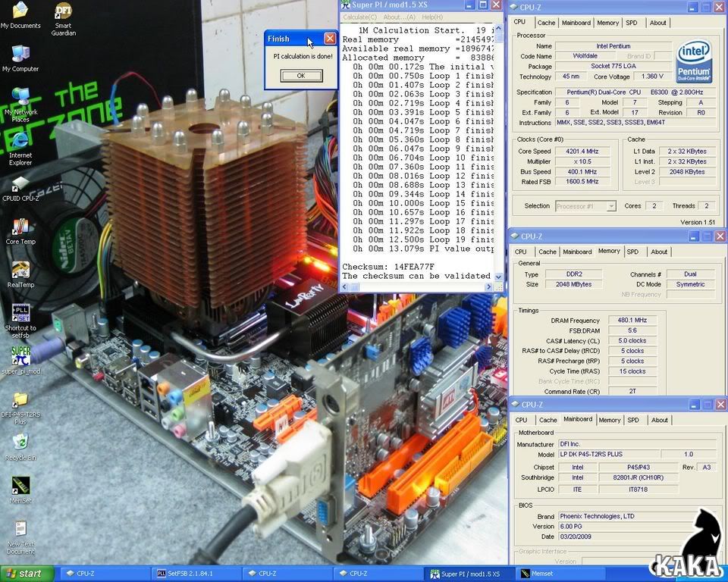Open My Network Places icon
The height and width of the screenshot is (582, 728).
tap(21, 105)
